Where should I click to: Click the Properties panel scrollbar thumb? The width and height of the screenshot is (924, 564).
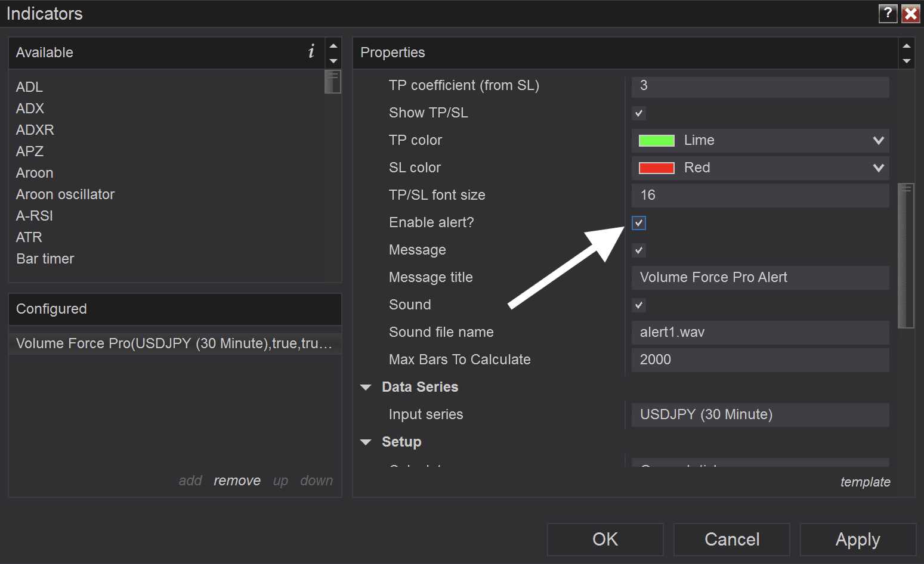tap(906, 256)
